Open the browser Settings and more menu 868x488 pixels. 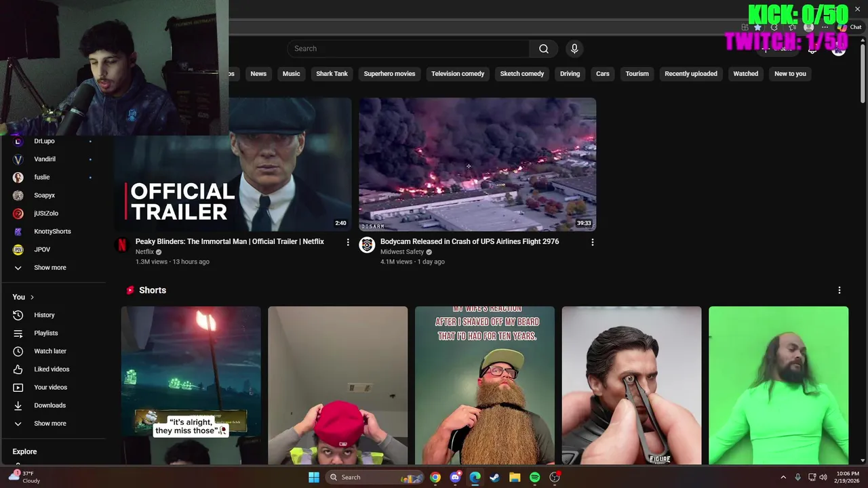[x=825, y=27]
